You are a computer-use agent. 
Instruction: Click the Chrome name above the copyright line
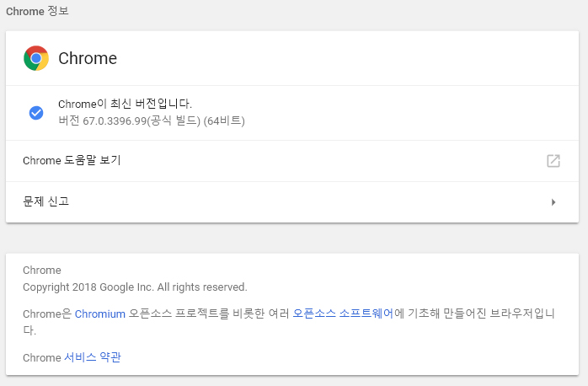41,271
